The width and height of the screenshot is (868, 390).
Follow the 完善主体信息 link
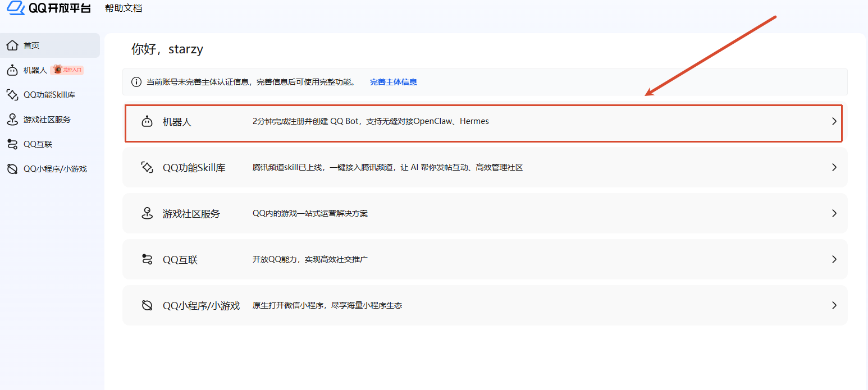pyautogui.click(x=394, y=82)
